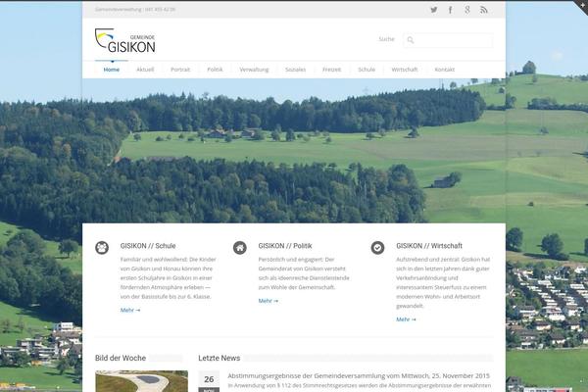Open the Kontakt menu item

pos(445,70)
